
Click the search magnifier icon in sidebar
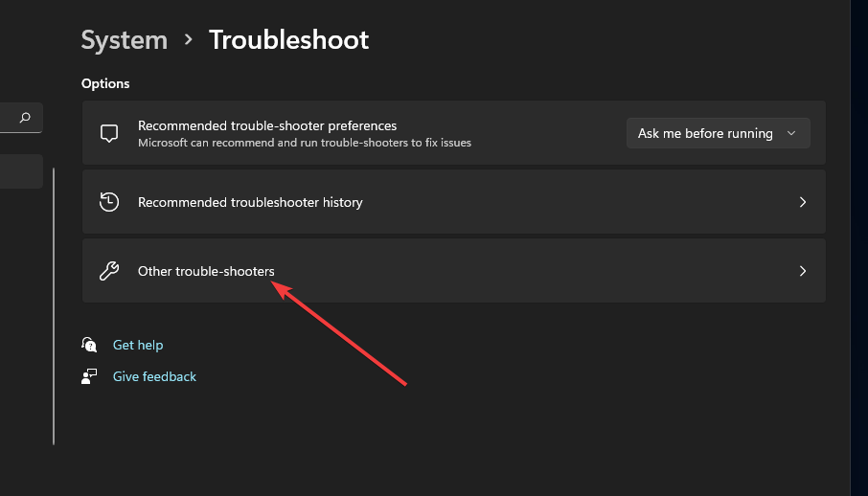25,118
